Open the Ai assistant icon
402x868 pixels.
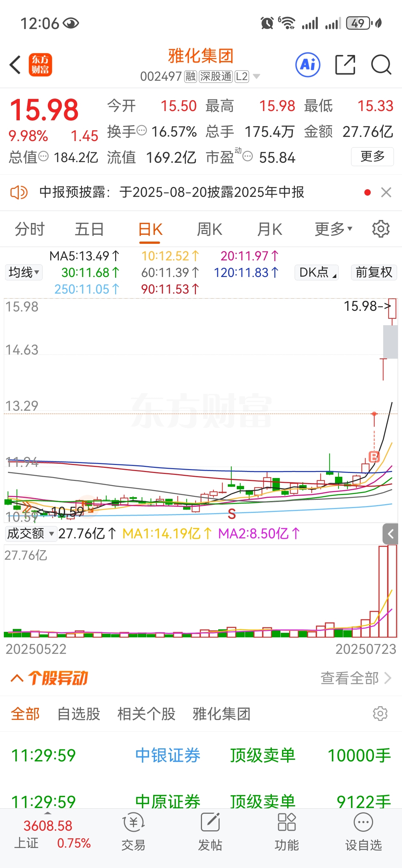[x=308, y=64]
